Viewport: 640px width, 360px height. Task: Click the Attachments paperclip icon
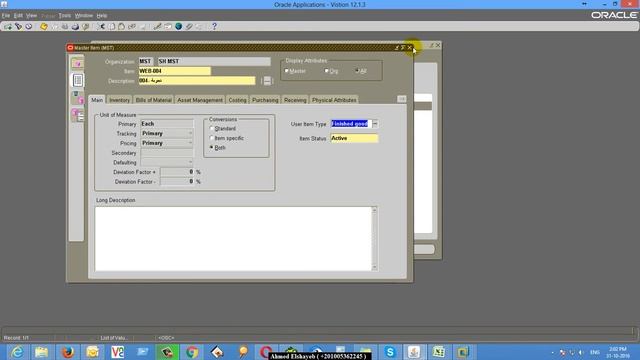(x=189, y=27)
